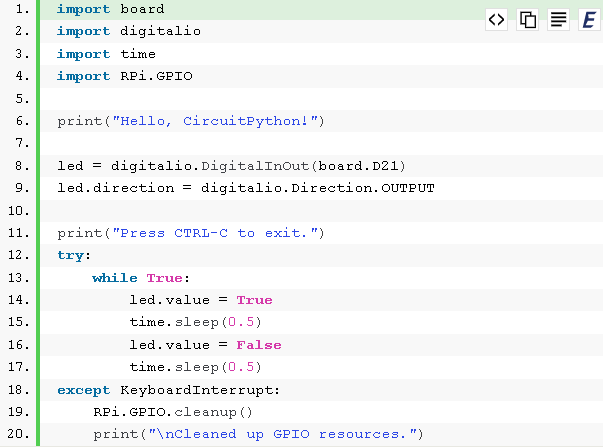This screenshot has height=447, width=603.
Task: Click the "Press CTRL-C to exit." string
Action: coord(215,233)
